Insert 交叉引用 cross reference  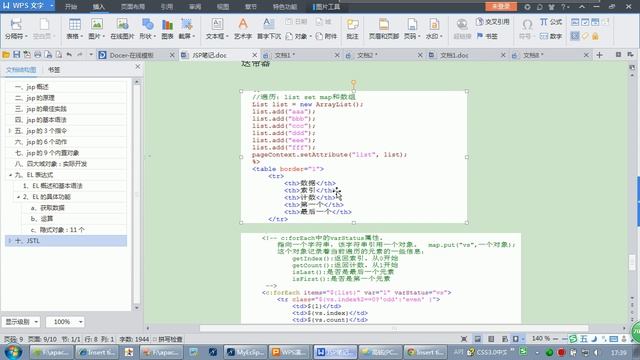(x=493, y=22)
